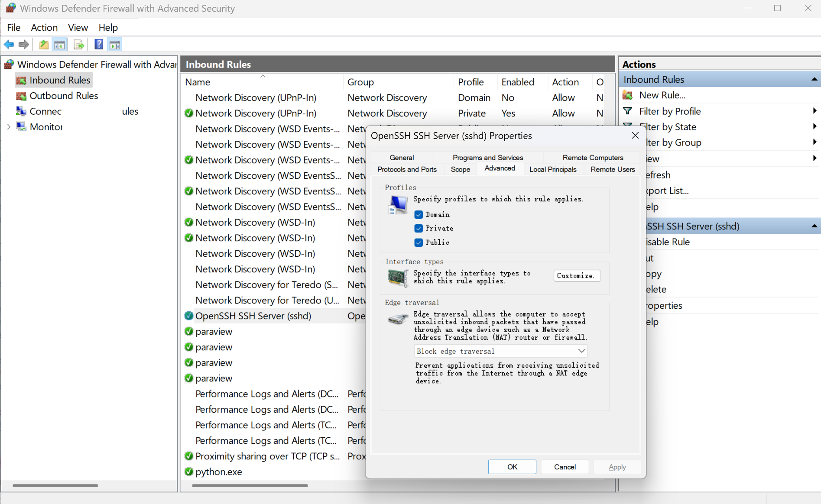
Task: Click Disable Rule in Actions pane
Action: pos(667,242)
